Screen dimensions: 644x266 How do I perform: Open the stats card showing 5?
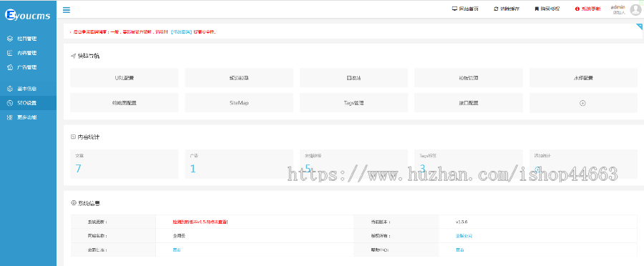tap(353, 164)
